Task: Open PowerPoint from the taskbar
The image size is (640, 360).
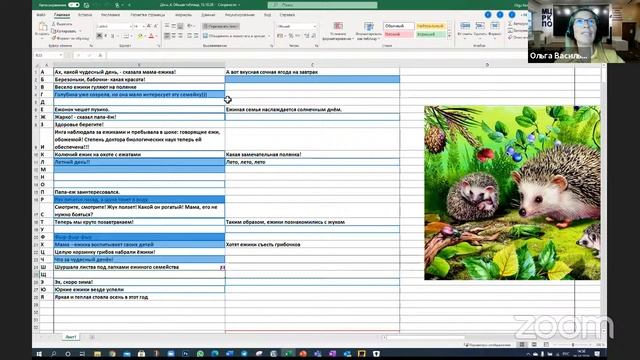Action: point(303,353)
